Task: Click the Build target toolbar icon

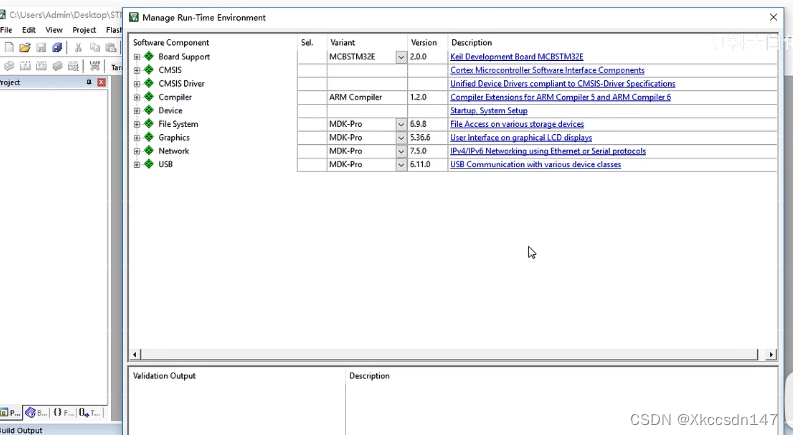Action: (25, 66)
